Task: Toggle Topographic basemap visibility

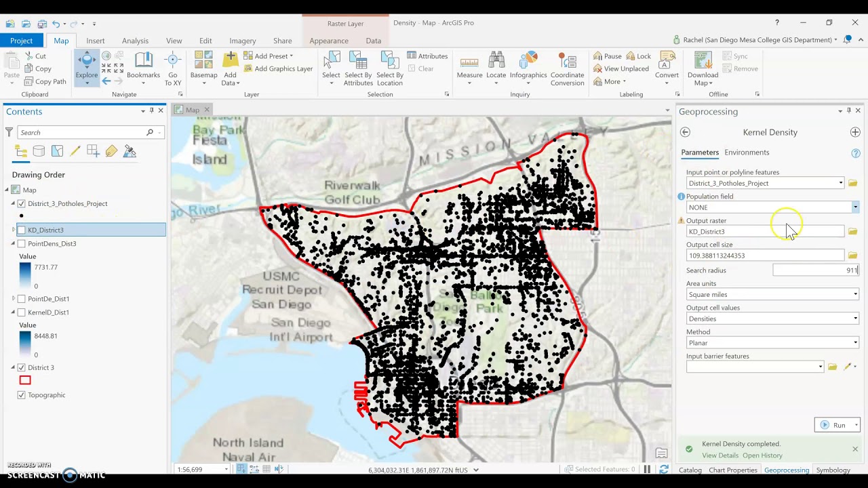Action: coord(22,395)
